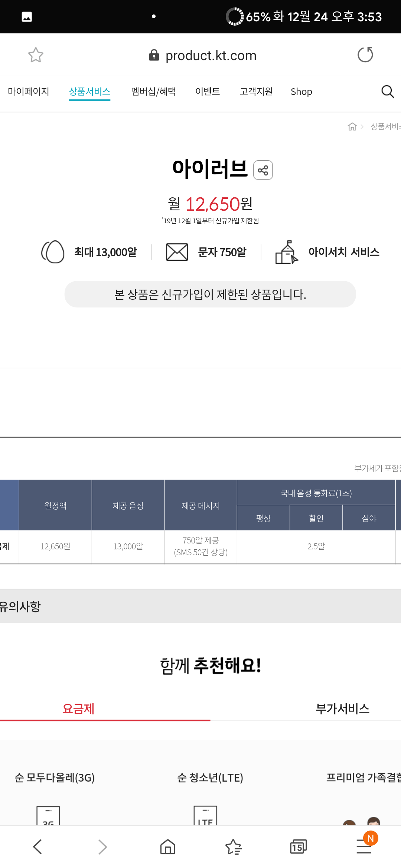Select the 2.5알 table cell
This screenshot has height=868, width=401.
tap(316, 546)
